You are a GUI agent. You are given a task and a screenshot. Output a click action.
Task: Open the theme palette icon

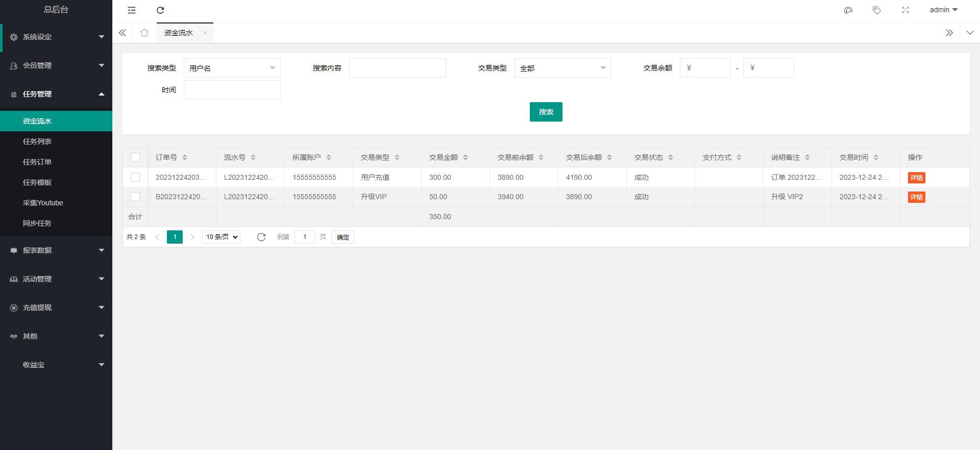(x=848, y=10)
